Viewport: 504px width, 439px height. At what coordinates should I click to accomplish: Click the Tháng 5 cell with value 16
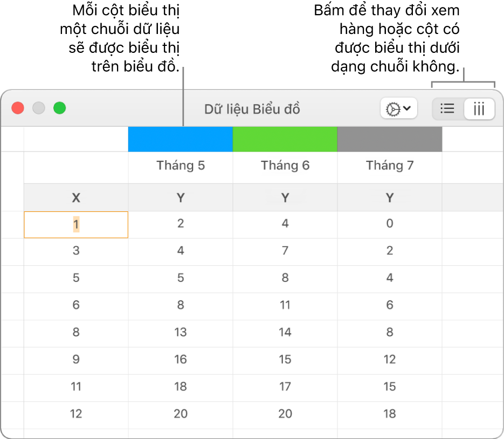[181, 360]
